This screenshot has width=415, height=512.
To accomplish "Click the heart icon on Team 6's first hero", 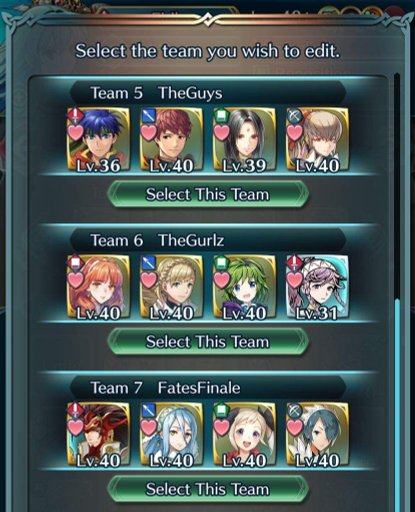I will [x=76, y=279].
